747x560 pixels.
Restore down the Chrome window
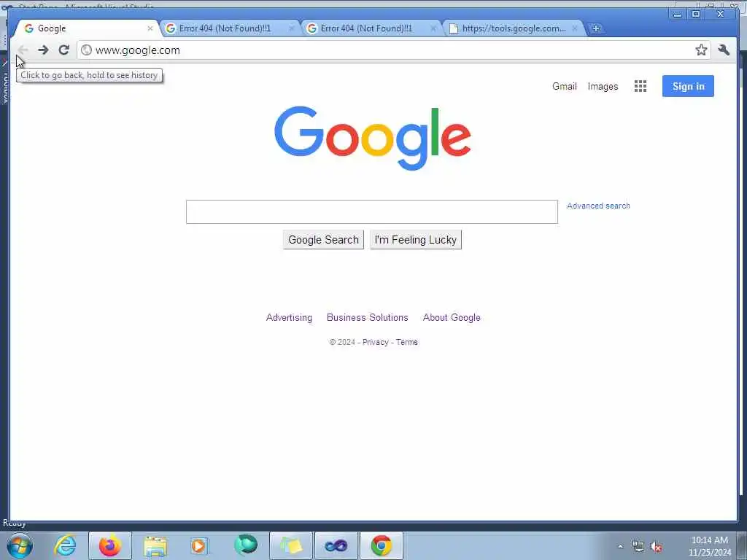point(695,15)
